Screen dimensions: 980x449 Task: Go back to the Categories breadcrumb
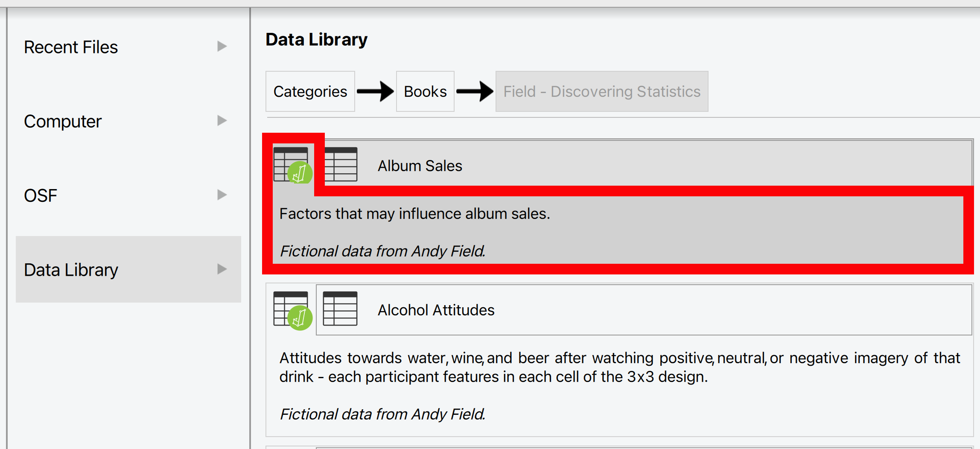[310, 91]
